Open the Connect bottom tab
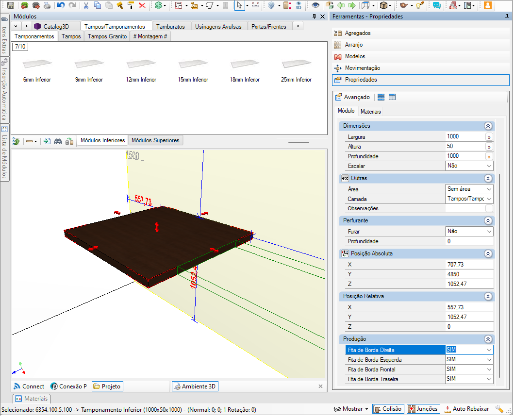The height and width of the screenshot is (420, 515). [29, 386]
